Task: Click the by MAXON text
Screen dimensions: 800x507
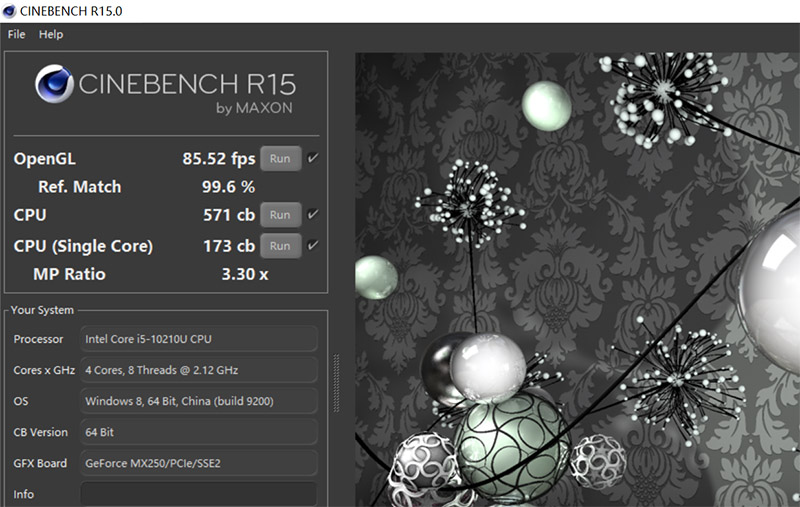Action: point(254,108)
